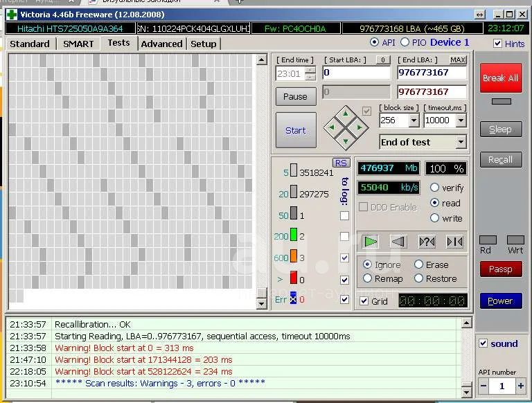
Task: Select the write test mode
Action: click(434, 218)
